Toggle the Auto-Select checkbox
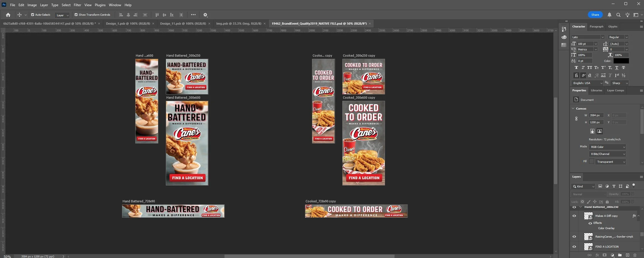The image size is (644, 258). 33,15
